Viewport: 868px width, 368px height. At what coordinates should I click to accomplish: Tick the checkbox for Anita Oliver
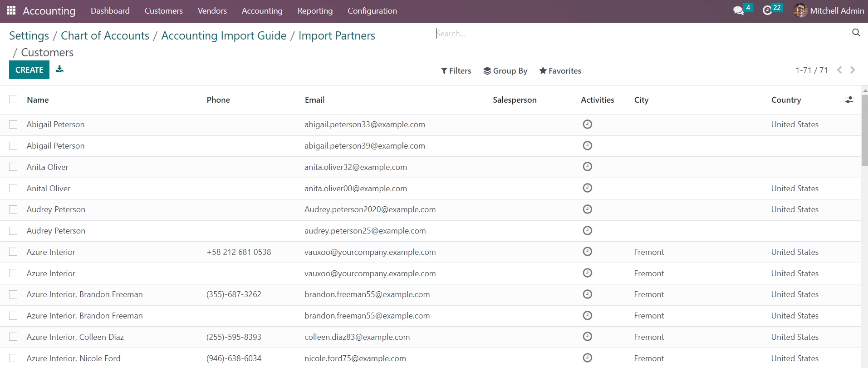tap(13, 167)
